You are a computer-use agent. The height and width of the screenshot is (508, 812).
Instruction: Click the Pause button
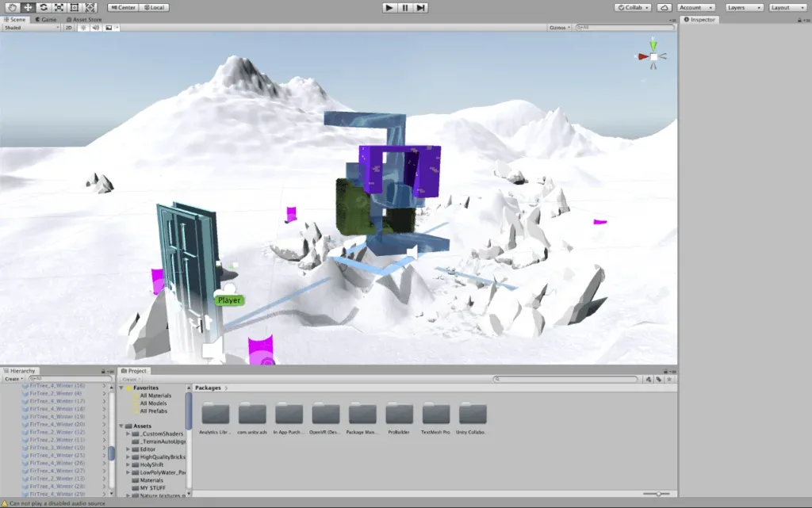[x=405, y=8]
